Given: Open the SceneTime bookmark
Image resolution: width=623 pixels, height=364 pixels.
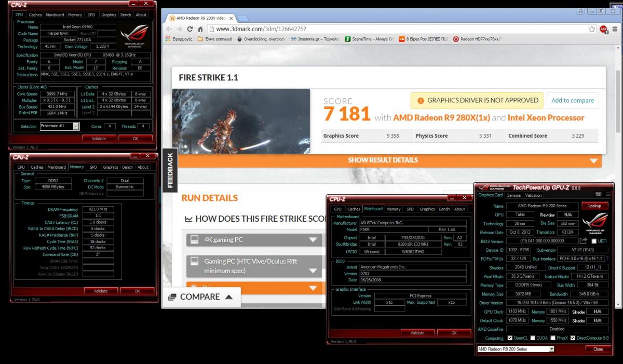Looking at the screenshot, I should click(369, 39).
